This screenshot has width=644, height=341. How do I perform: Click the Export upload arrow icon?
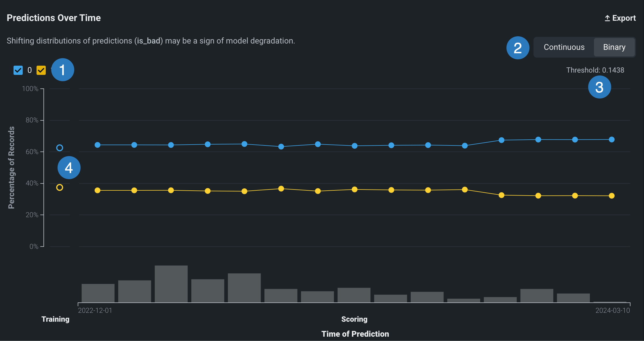tap(607, 18)
